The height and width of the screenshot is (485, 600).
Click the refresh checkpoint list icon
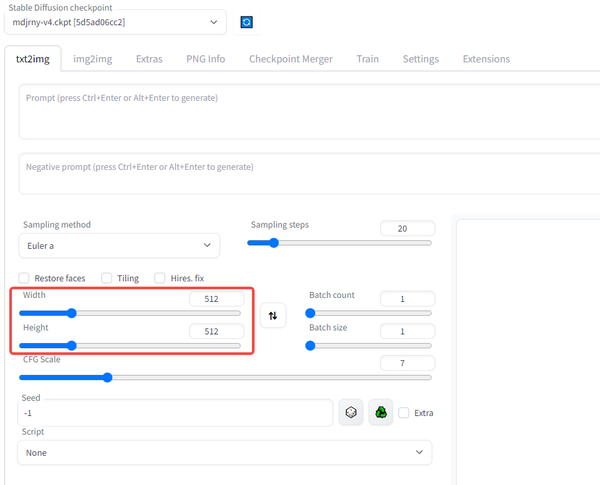click(x=247, y=22)
